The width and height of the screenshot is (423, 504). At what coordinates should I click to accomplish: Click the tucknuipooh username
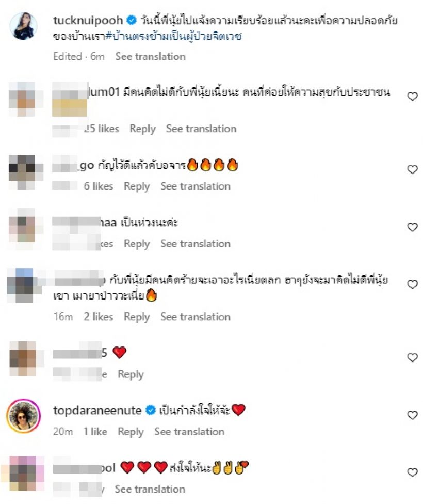click(88, 21)
